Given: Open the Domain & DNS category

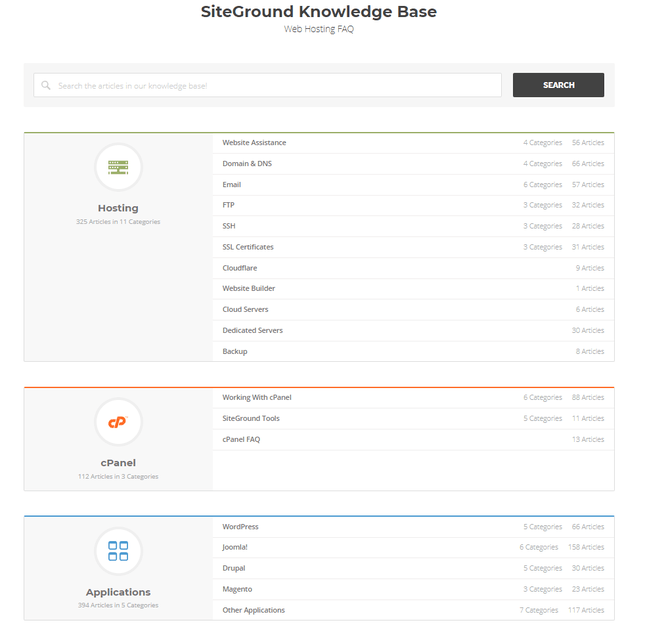Looking at the screenshot, I should click(x=247, y=164).
